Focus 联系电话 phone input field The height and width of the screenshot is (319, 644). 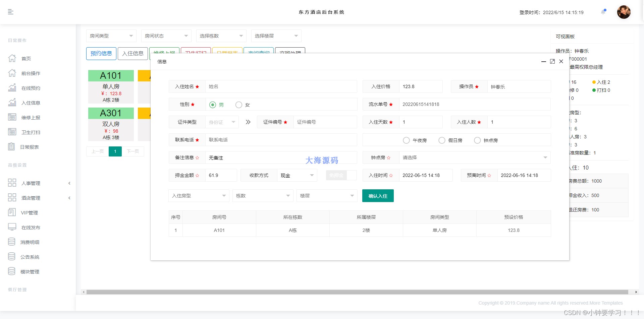(281, 140)
